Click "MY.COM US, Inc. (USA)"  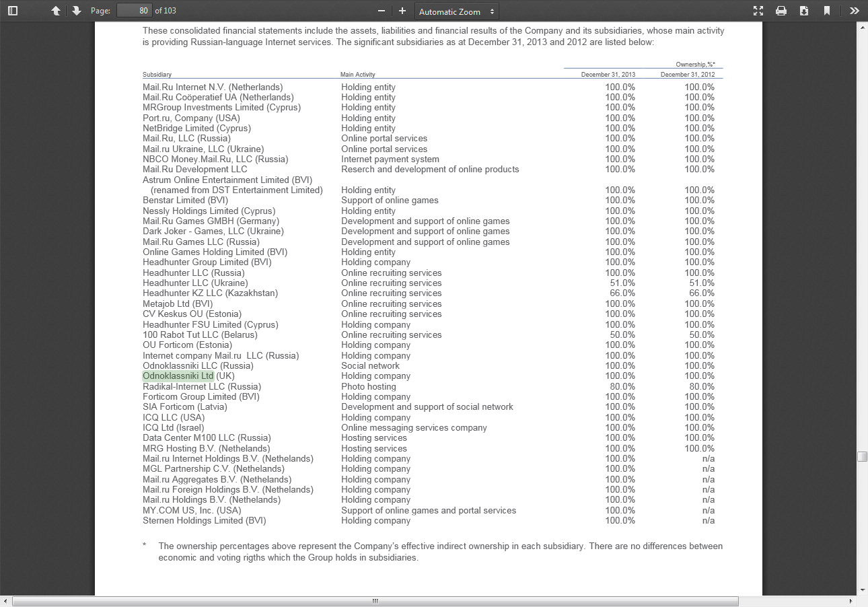[192, 511]
